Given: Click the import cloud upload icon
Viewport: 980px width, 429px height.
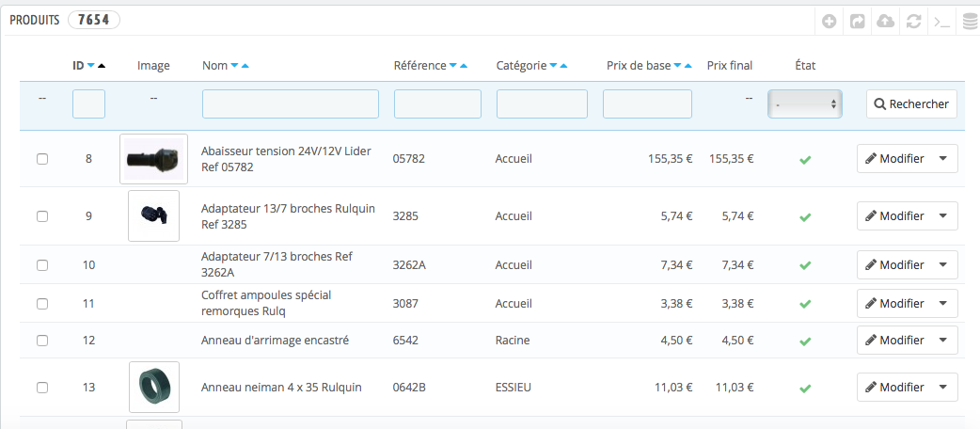Looking at the screenshot, I should 885,22.
